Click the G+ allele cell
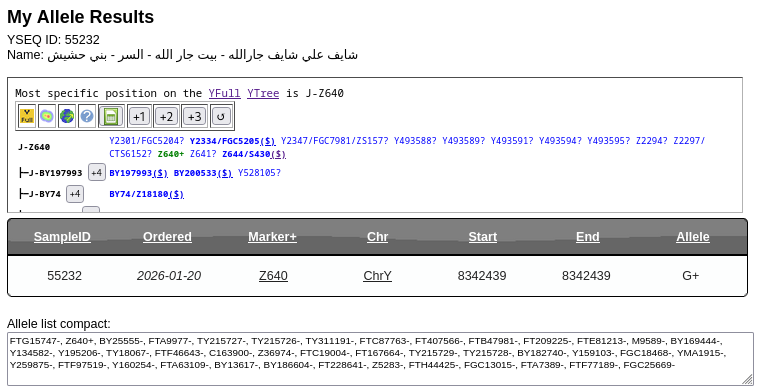Image resolution: width=763 pixels, height=392 pixels. coord(690,276)
